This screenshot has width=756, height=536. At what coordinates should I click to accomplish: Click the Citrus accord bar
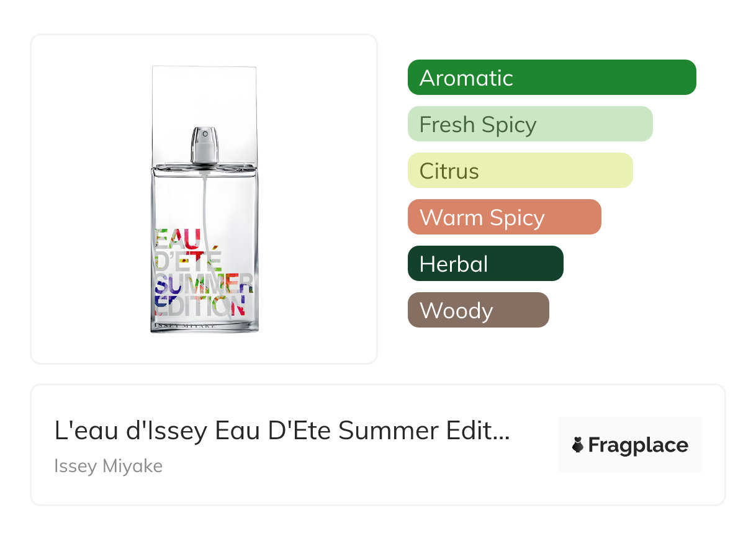click(x=520, y=171)
